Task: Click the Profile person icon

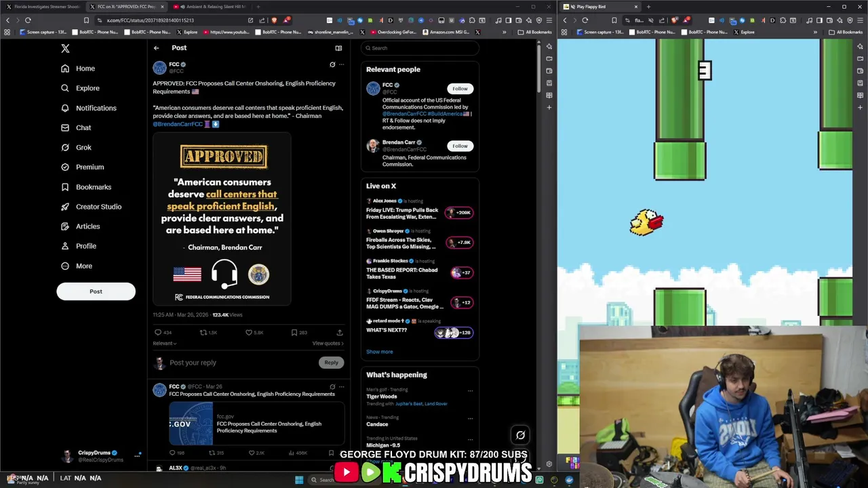Action: coord(65,246)
